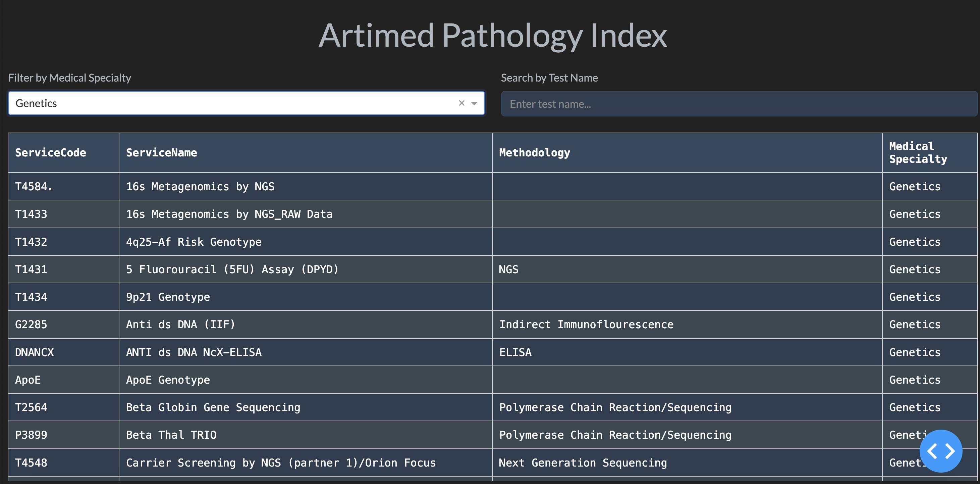Select the DNANCX service code cell

(x=35, y=352)
